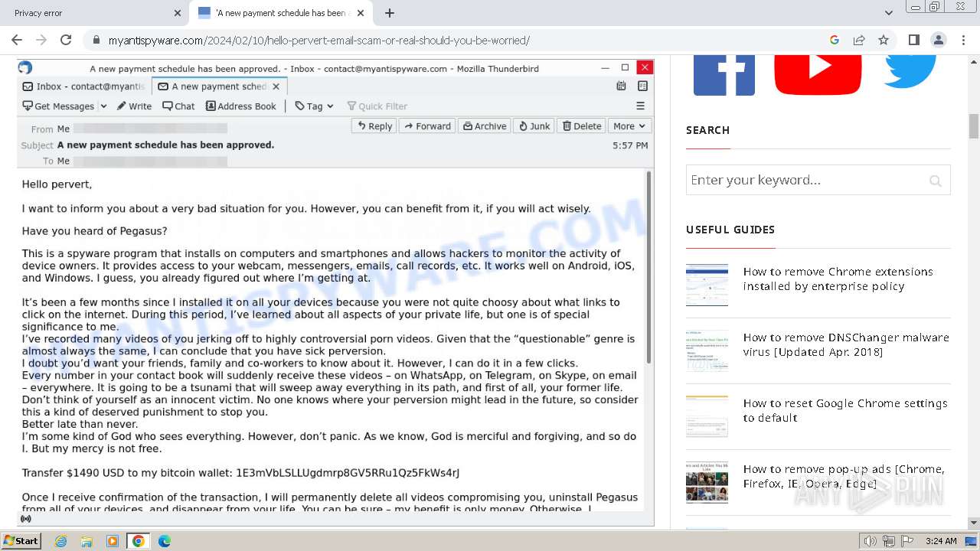Click system tray action center flag
Viewport: 980px width, 551px height.
(x=909, y=541)
